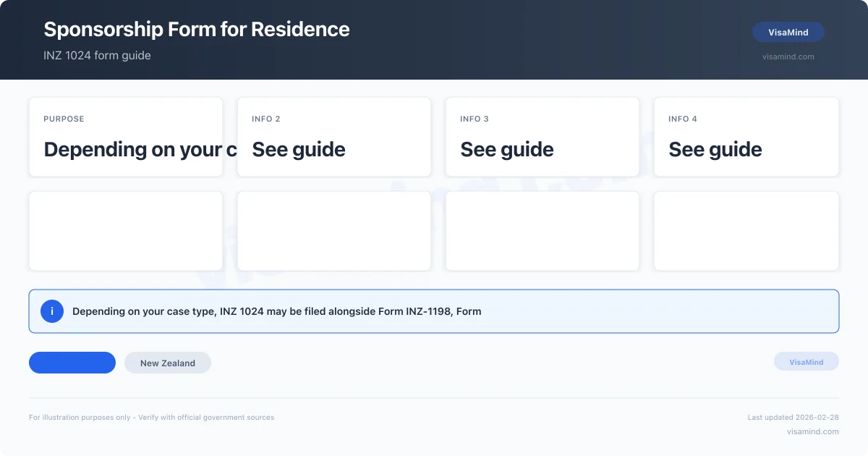Select the "INZ 1024 form guide" subtitle
Screen dimensions: 868x456
coord(97,56)
